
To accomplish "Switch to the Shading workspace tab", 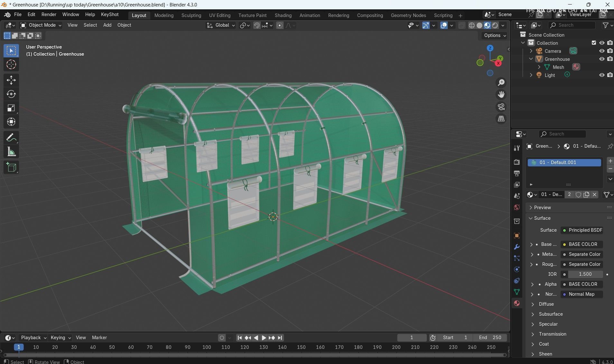I will click(283, 15).
